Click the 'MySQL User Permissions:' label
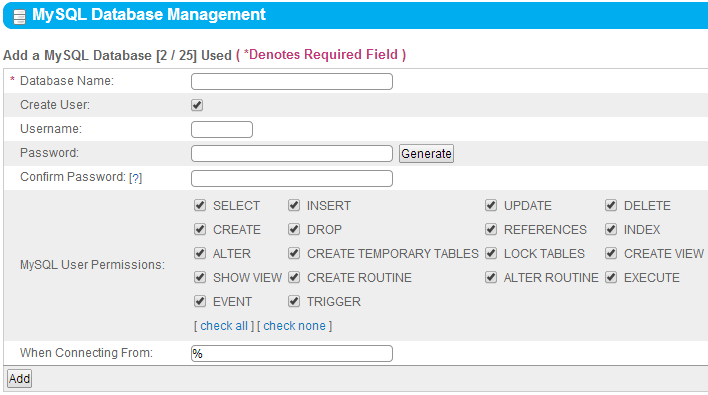 [x=92, y=265]
